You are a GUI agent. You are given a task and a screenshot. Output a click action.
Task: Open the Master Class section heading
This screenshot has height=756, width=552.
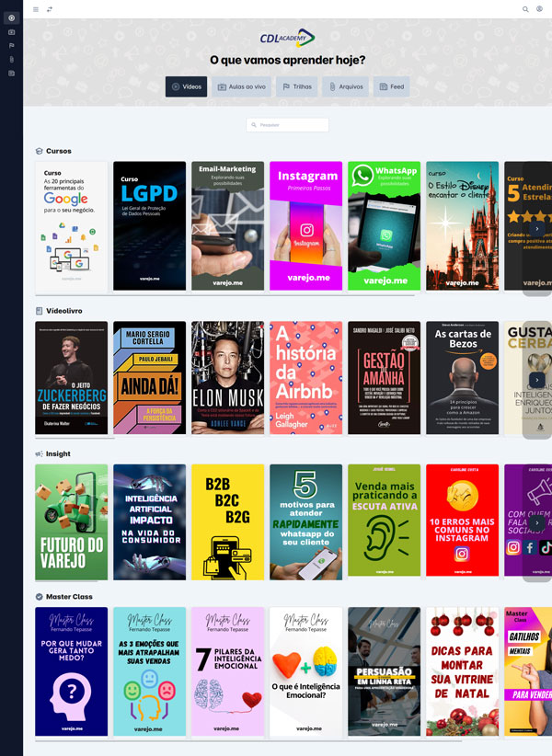[x=69, y=596]
